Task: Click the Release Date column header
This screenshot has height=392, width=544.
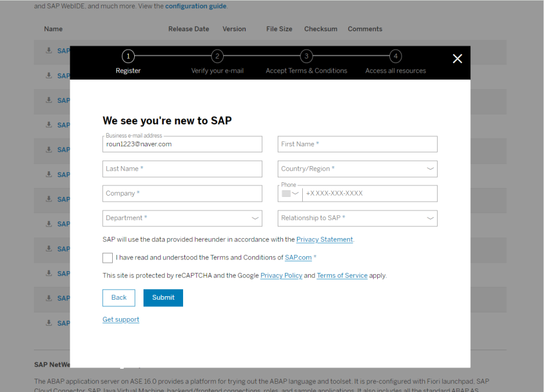Action: pyautogui.click(x=189, y=29)
